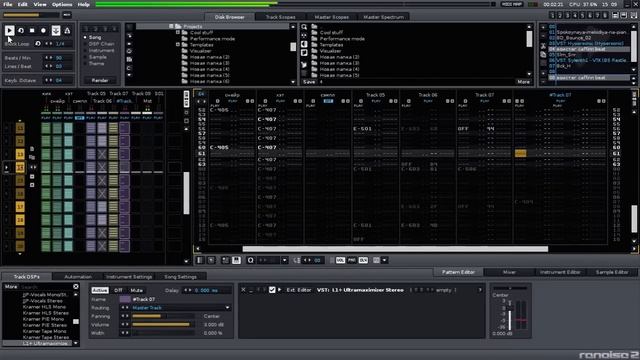640x360 pixels.
Task: Toggle the VOL column button
Action: point(340,260)
